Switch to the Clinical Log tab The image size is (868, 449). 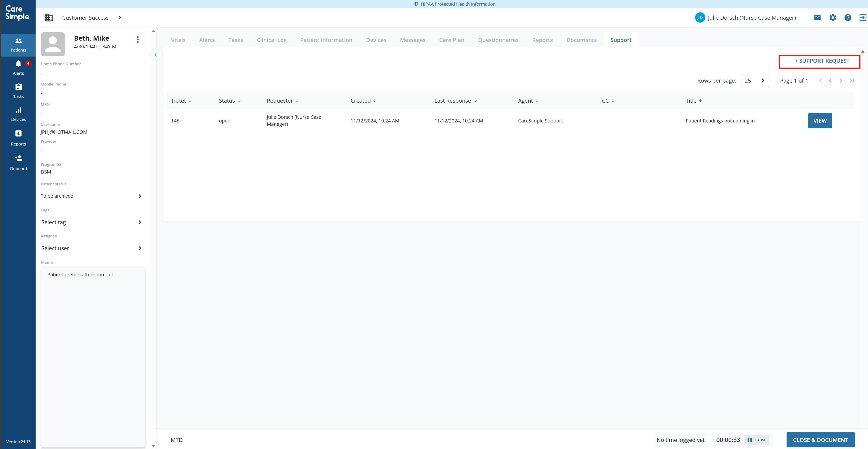(x=271, y=40)
